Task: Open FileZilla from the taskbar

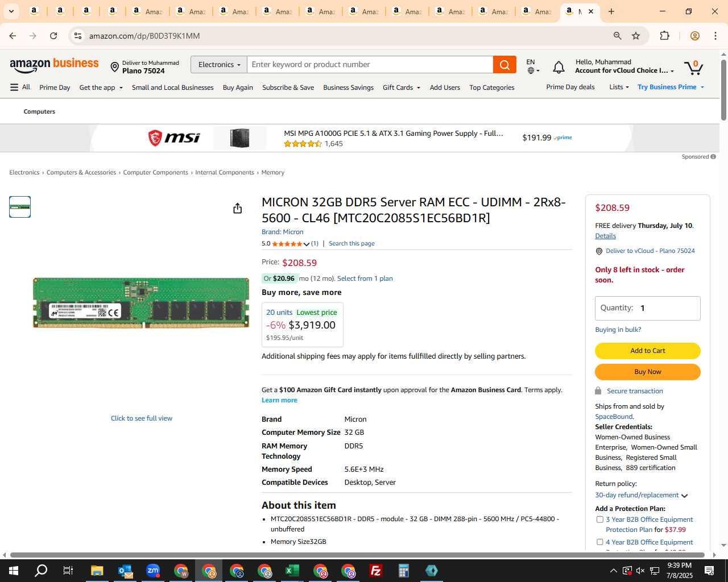Action: click(x=376, y=571)
